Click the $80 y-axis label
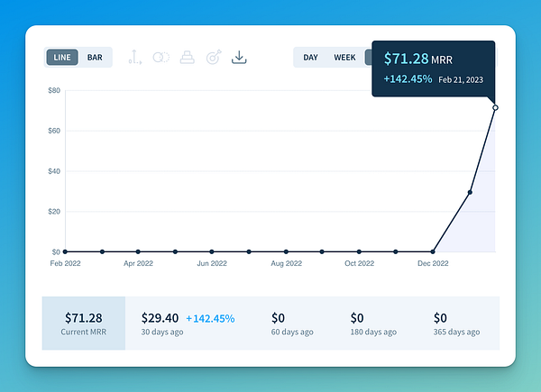Viewport: 541px width, 392px height. click(x=54, y=90)
